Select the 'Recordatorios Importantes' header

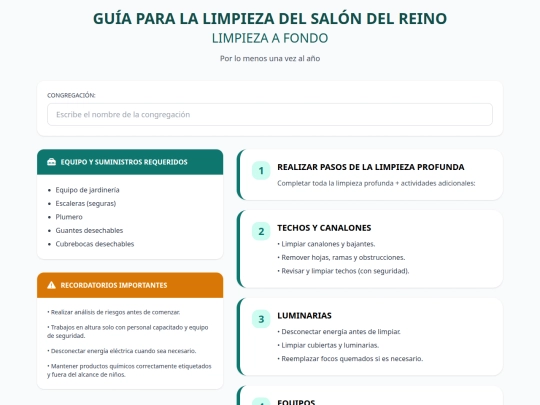pyautogui.click(x=130, y=285)
